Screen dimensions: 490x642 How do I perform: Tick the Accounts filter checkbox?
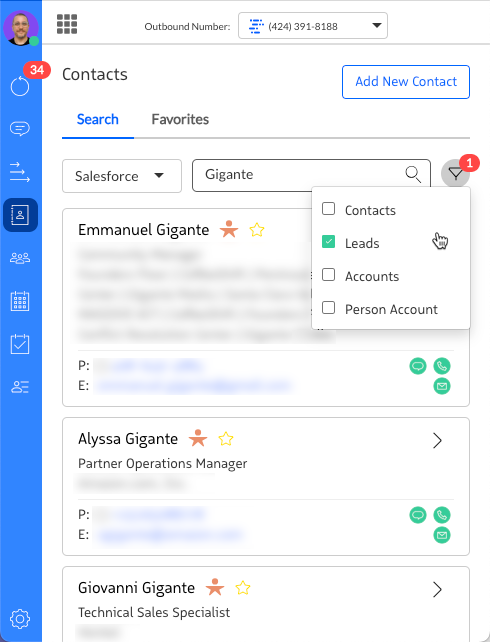(x=328, y=275)
